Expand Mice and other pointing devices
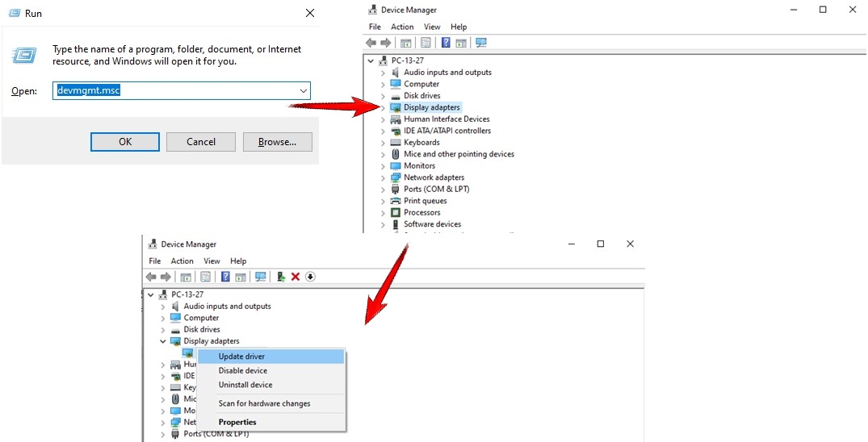The height and width of the screenshot is (442, 868). tap(383, 154)
